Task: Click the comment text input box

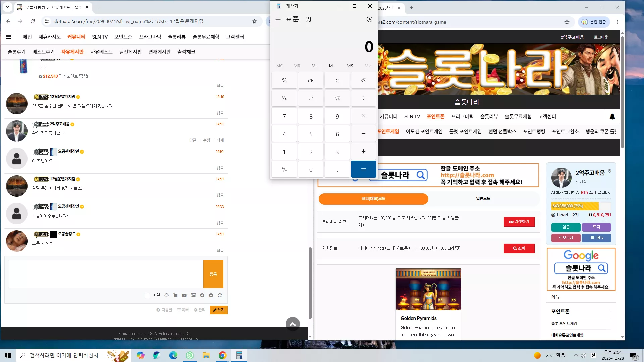Action: [106, 274]
